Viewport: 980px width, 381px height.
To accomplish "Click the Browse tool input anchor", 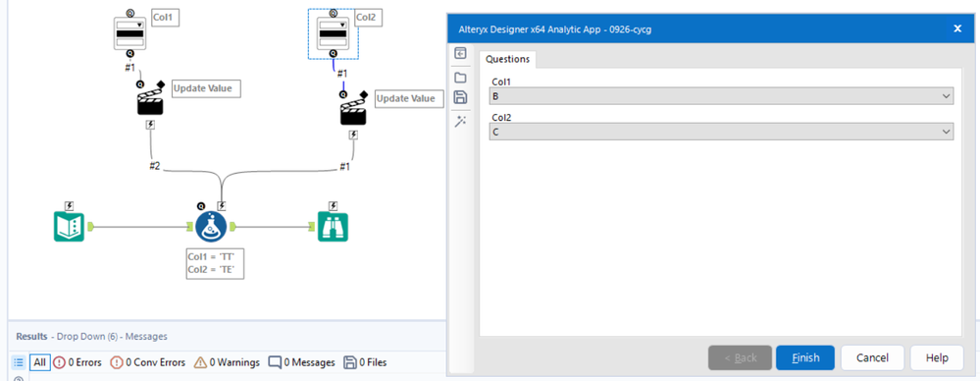I will click(x=312, y=227).
